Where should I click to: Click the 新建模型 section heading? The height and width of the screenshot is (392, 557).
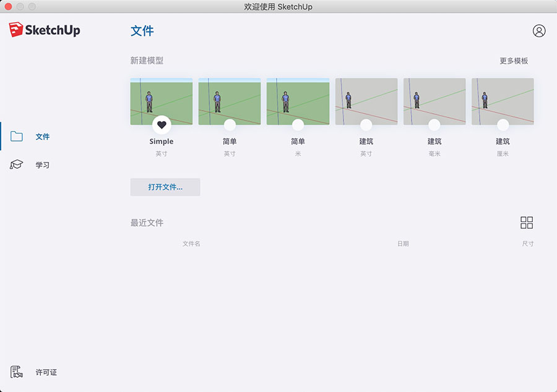pos(147,61)
